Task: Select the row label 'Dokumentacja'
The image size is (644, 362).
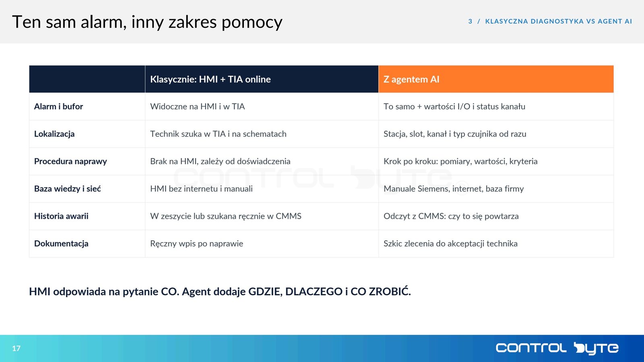Action: pyautogui.click(x=61, y=243)
